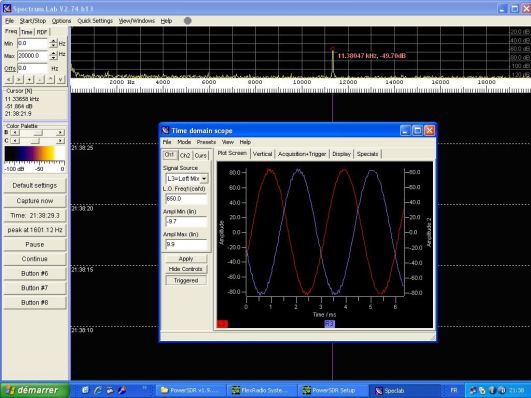The image size is (531, 398).
Task: Click the scroll frequency right '>' button
Action: [19, 80]
